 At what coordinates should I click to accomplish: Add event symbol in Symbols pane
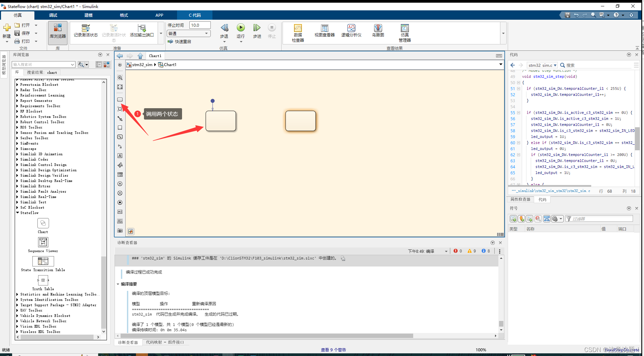click(x=521, y=219)
